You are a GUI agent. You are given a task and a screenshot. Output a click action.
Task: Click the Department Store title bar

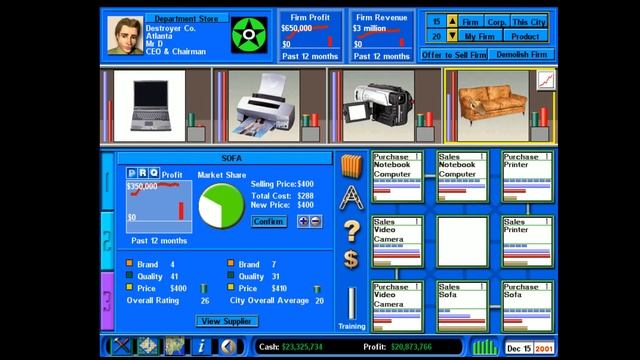[186, 18]
